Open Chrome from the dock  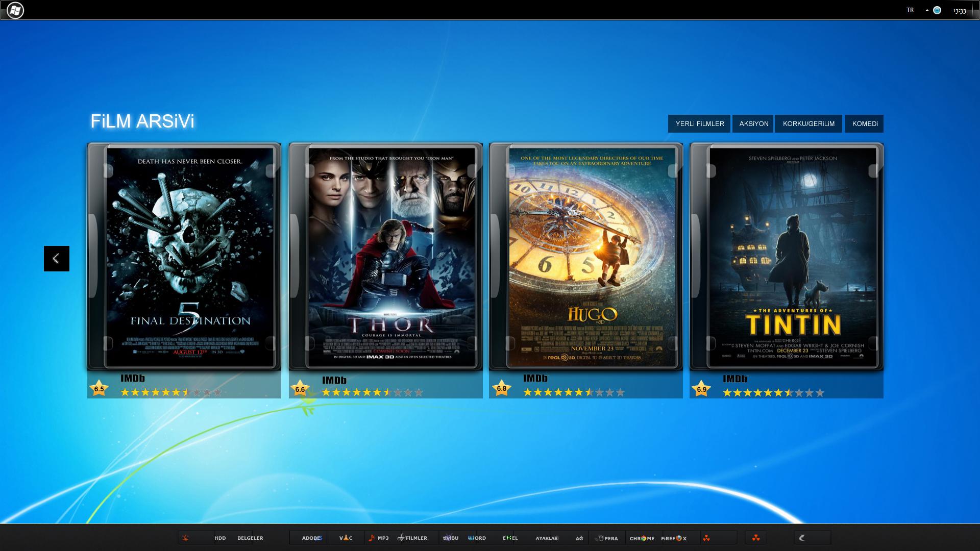(642, 538)
